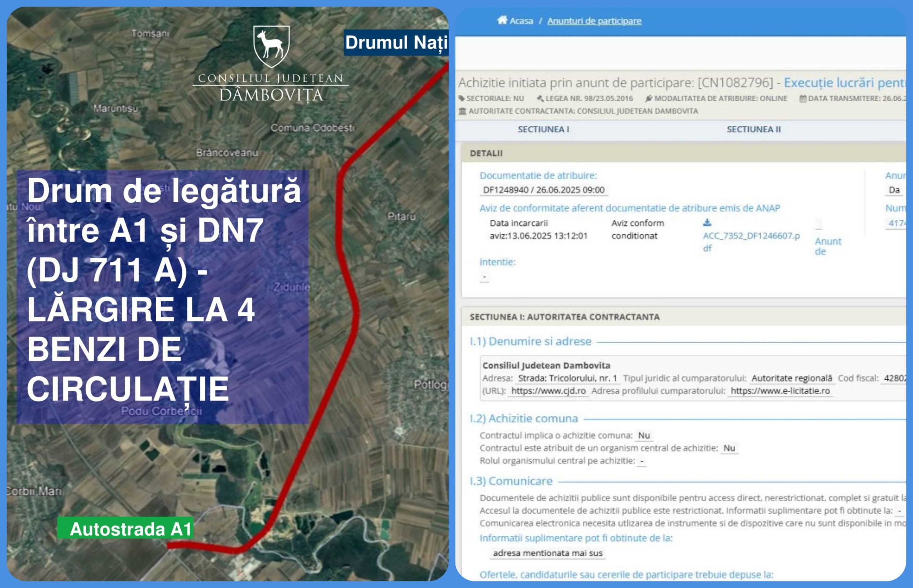Viewport: 913px width, 588px height.
Task: Open the Anunturi de participare breadcrumb link
Action: [594, 21]
